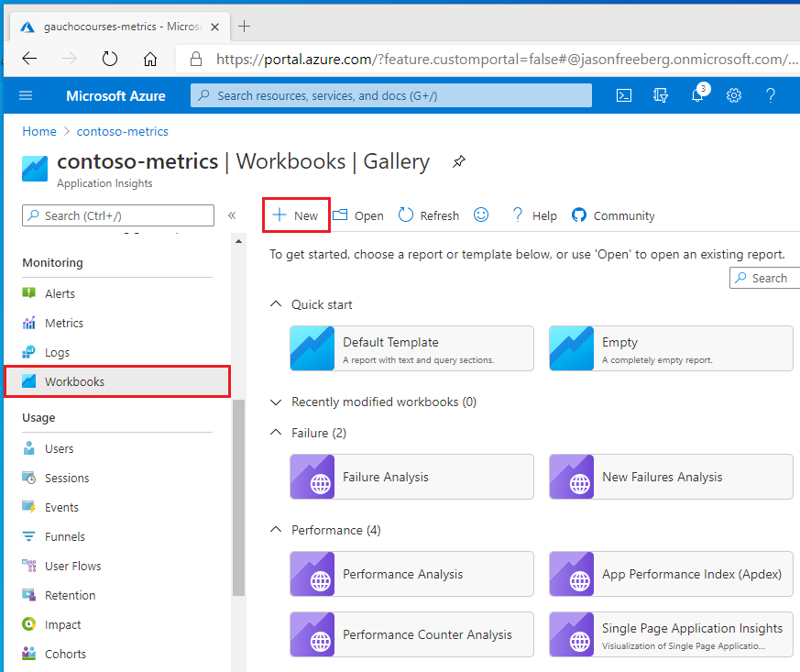Collapse the Quick start section

tap(276, 303)
